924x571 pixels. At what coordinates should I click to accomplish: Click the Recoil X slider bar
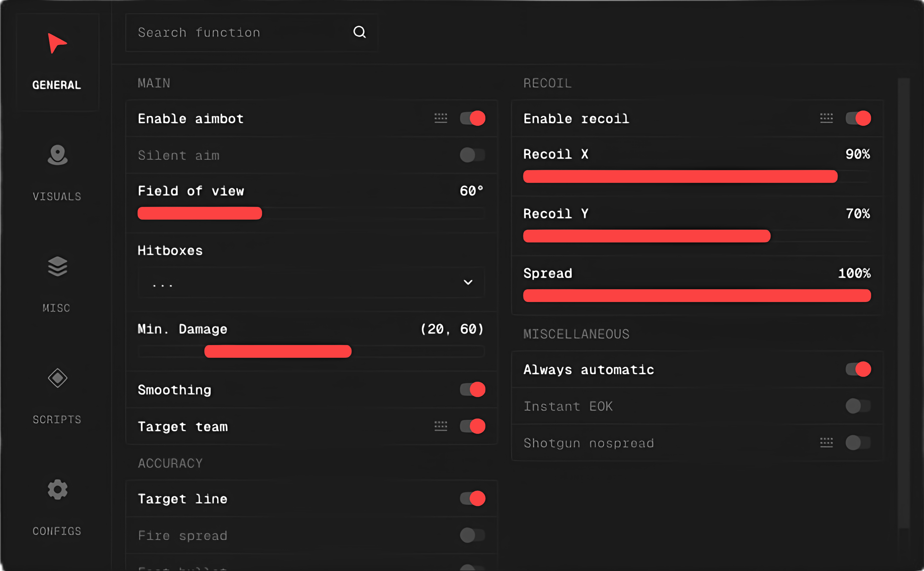tap(697, 176)
